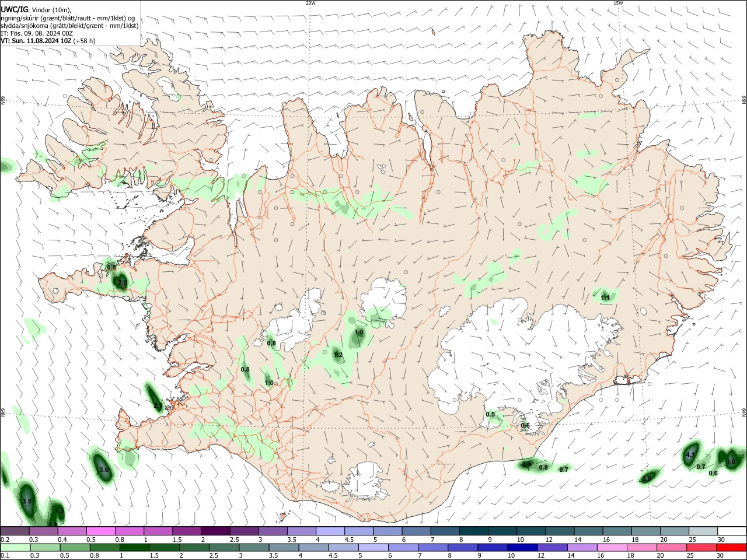The image size is (747, 560).
Task: Pick the red-pink 25 swatch in lower scale
Action: (x=701, y=548)
